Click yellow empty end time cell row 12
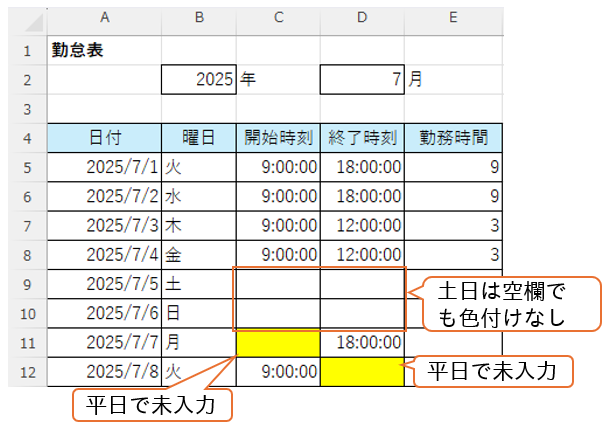Screen dimensions: 606x423 [x=362, y=372]
